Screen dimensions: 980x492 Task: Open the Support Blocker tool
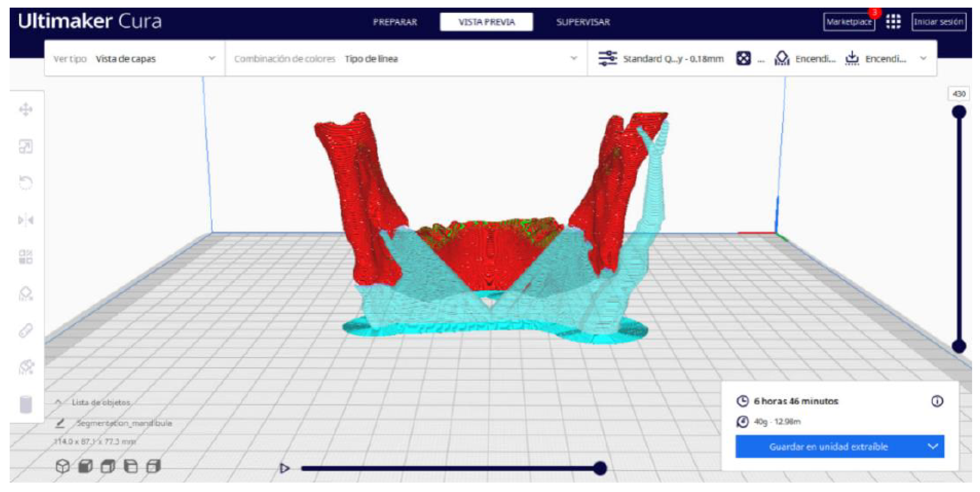point(26,294)
